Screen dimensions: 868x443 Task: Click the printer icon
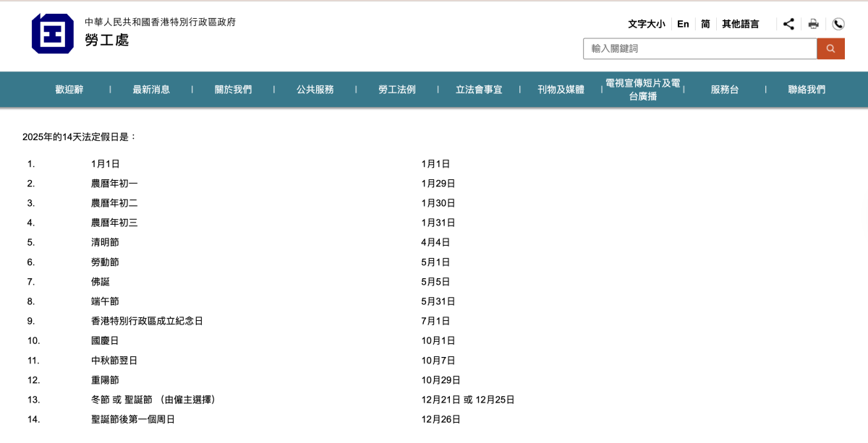813,24
